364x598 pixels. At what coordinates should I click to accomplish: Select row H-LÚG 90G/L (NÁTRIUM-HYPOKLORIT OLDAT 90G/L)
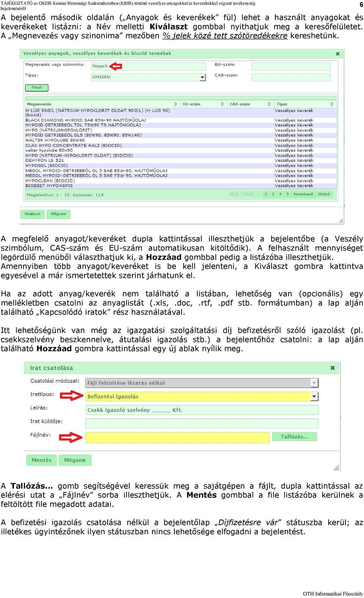181,113
